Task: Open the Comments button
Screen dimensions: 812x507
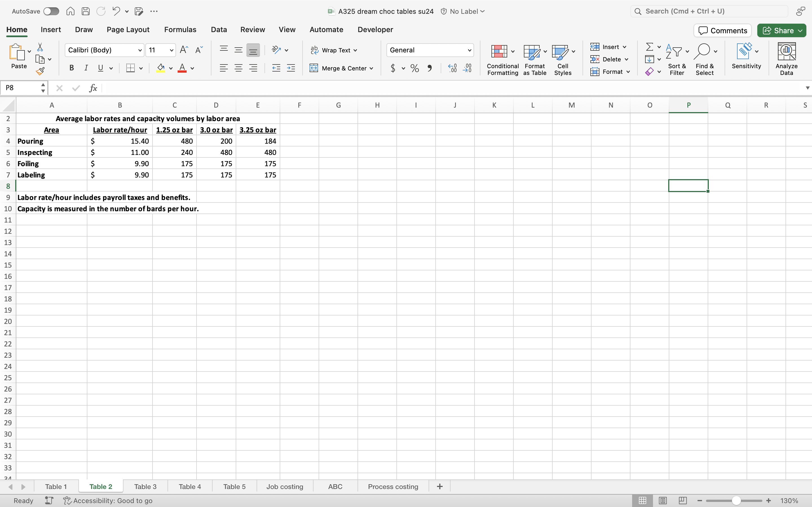Action: (x=722, y=30)
